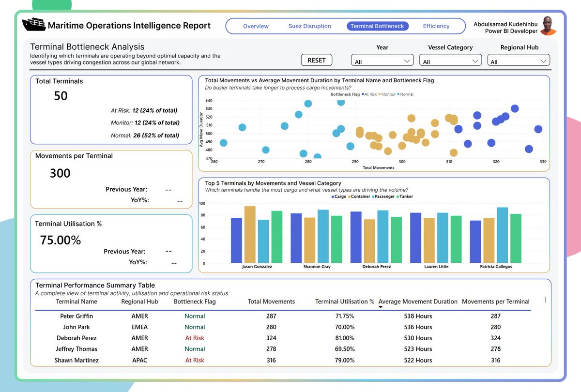Sort table by Bottleneck Flag header
Image resolution: width=581 pixels, height=392 pixels.
(195, 302)
